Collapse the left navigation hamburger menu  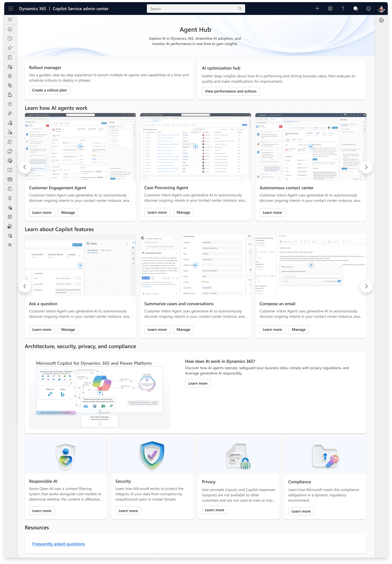10,19
